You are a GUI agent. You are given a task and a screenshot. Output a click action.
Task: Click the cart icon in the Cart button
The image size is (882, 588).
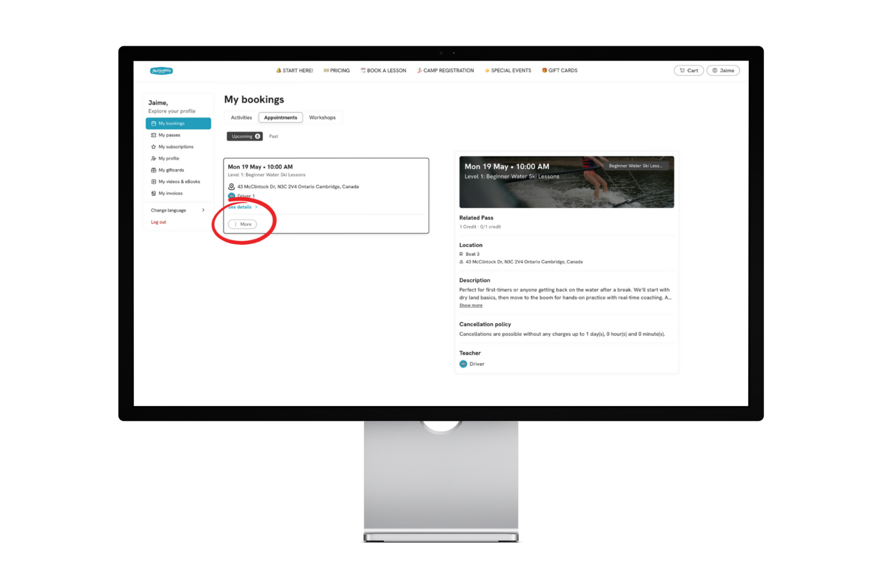[682, 71]
